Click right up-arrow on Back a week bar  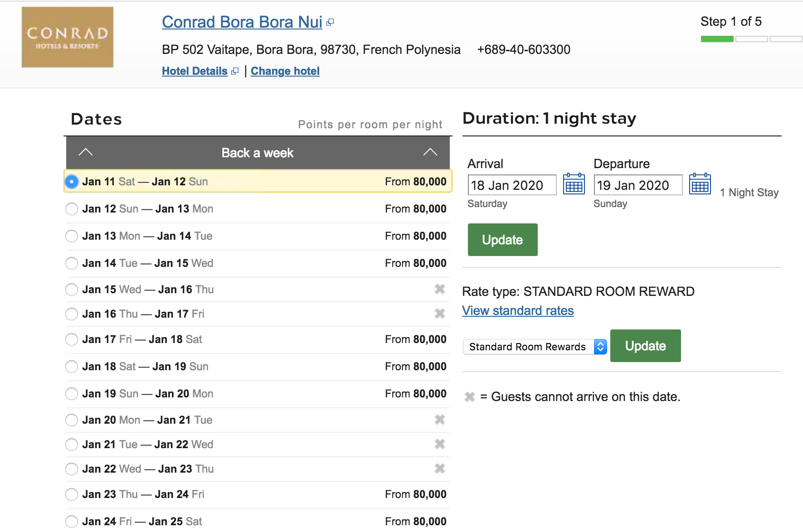click(430, 152)
